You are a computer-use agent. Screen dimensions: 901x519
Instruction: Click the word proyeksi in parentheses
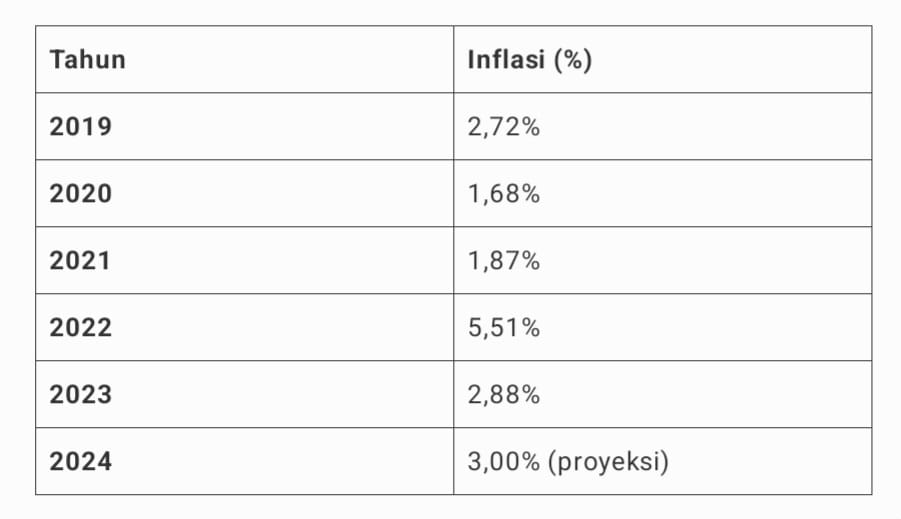click(x=609, y=462)
